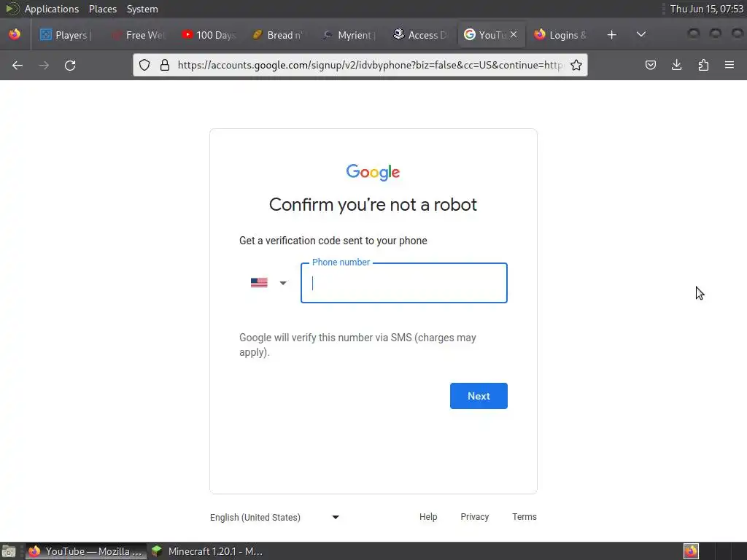Close the YouTube Google signup tab
Screen dimensions: 747x560
click(x=514, y=34)
